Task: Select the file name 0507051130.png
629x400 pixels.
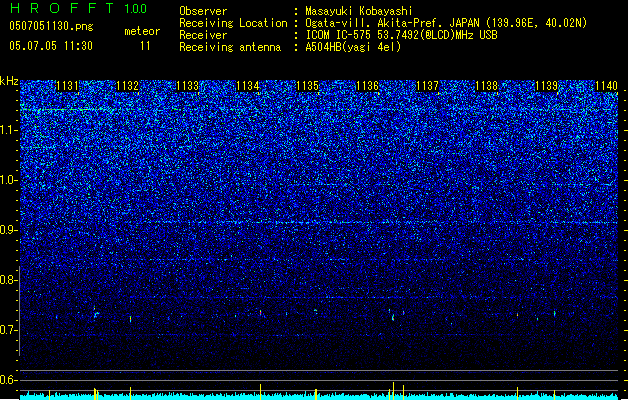Action: [x=51, y=26]
